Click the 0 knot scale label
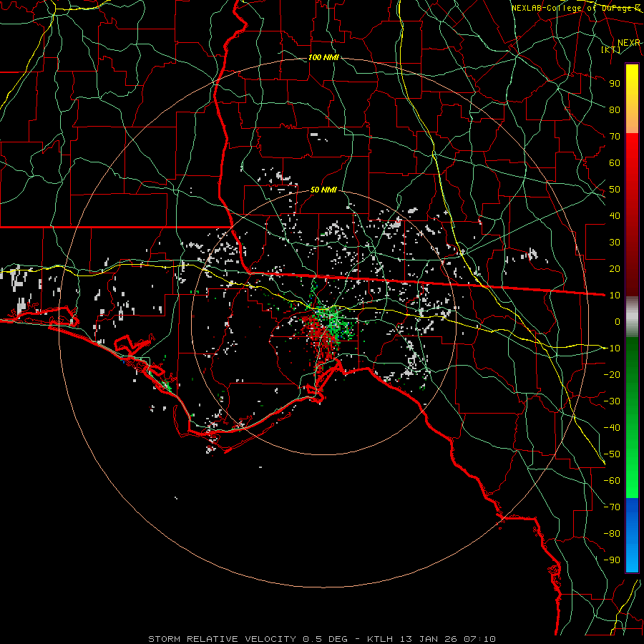This screenshot has width=644, height=644. click(618, 321)
